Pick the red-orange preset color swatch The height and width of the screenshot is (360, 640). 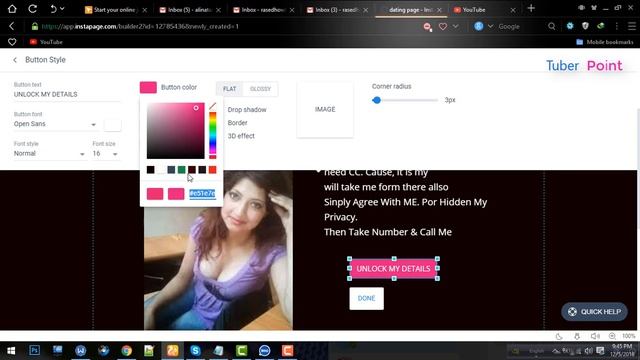coord(212,170)
